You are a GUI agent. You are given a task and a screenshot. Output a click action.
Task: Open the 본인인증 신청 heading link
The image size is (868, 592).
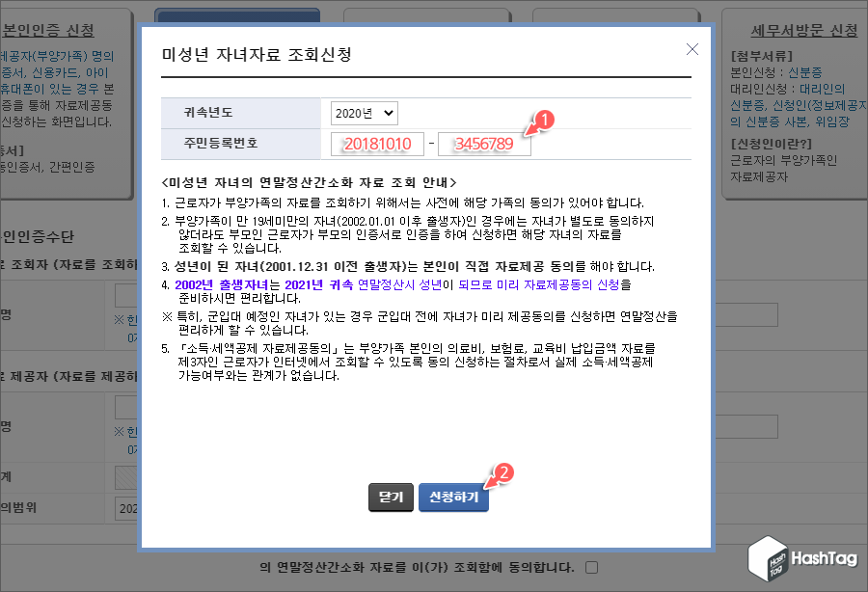[x=48, y=29]
